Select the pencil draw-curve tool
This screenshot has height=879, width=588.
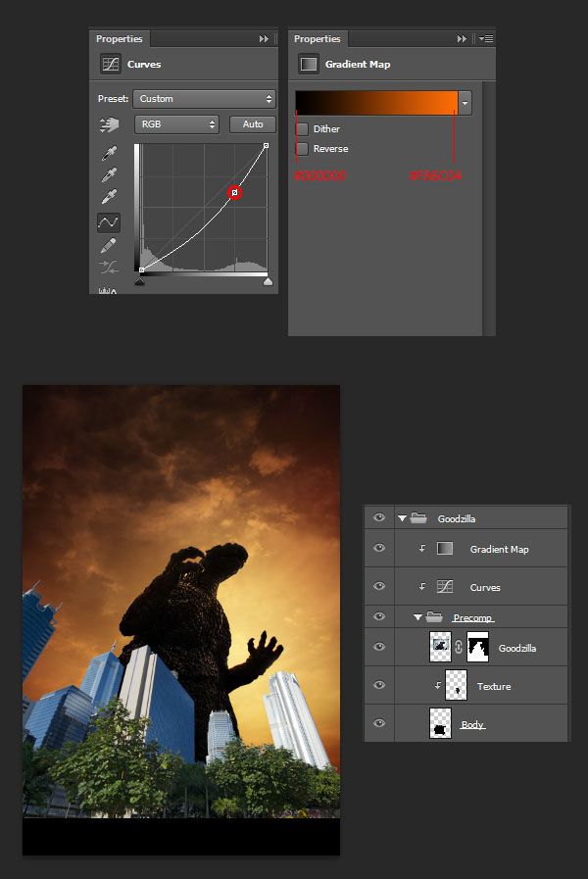(109, 246)
